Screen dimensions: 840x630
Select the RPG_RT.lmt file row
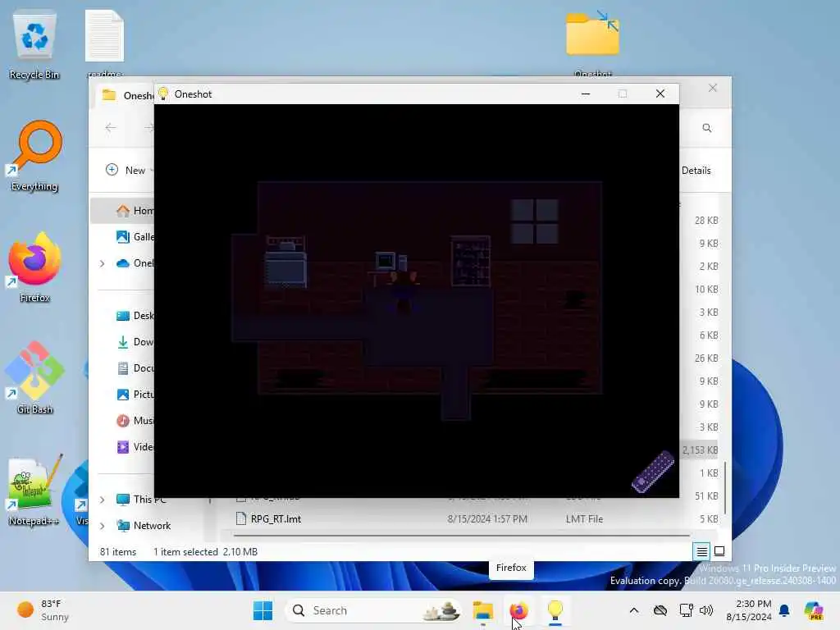click(x=477, y=518)
